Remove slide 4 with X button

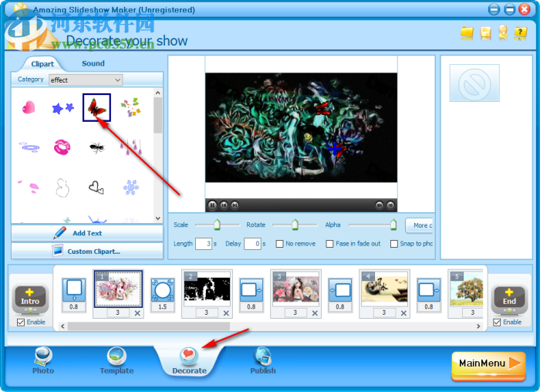(403, 313)
